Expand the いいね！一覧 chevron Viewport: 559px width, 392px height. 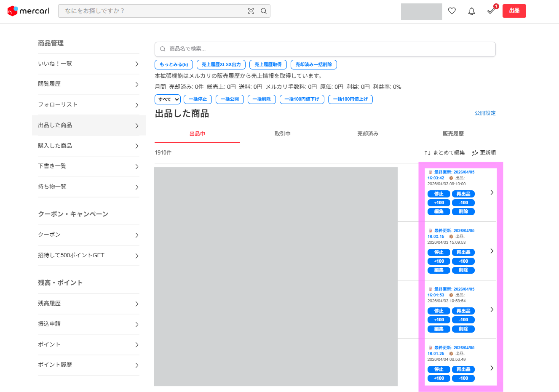pos(137,64)
